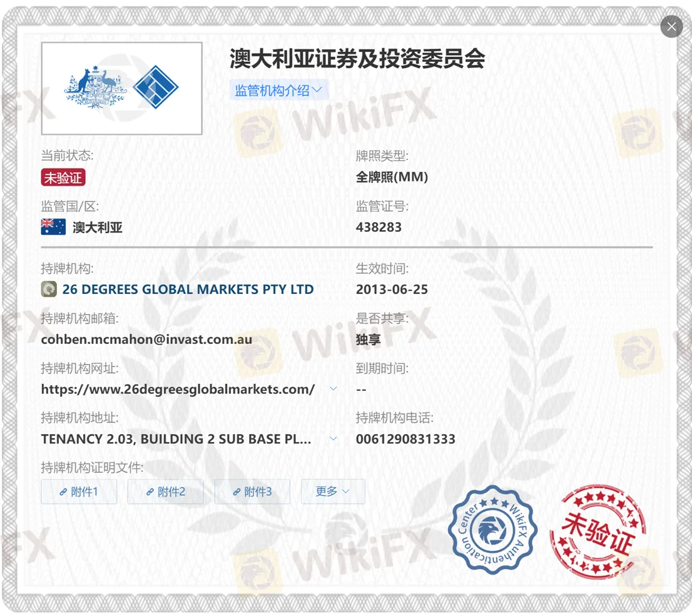The width and height of the screenshot is (692, 616).
Task: Click the red 未验证 stamp
Action: (598, 532)
